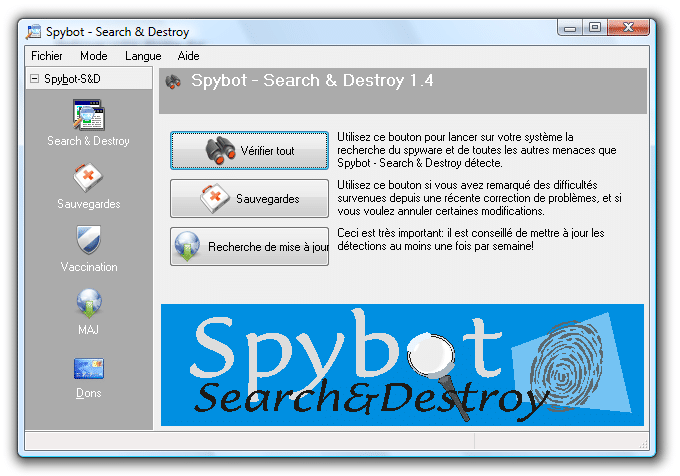Open the MAJ update globe icon
680x476 pixels.
pos(89,303)
